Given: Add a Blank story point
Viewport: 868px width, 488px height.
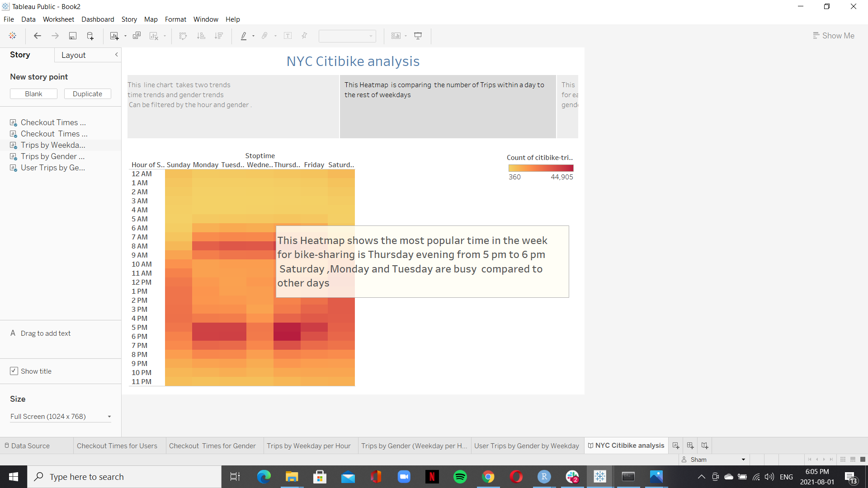Looking at the screenshot, I should [33, 94].
